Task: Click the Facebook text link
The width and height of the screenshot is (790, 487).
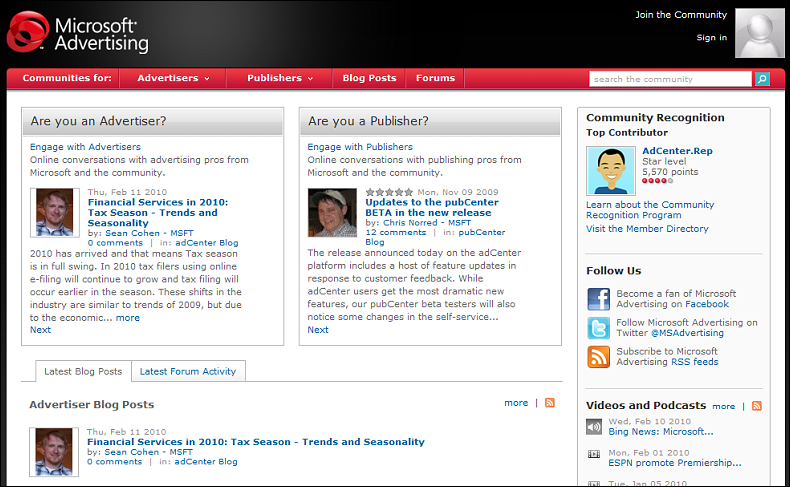Action: coord(706,304)
